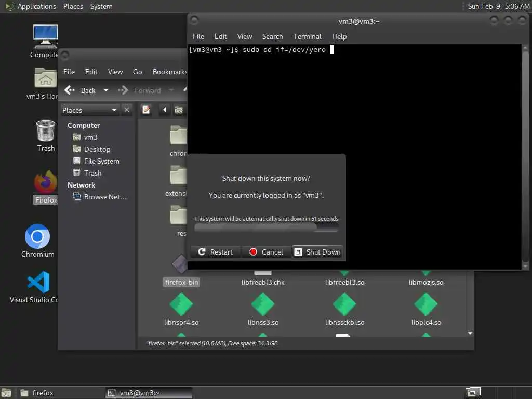Image resolution: width=532 pixels, height=399 pixels.
Task: Click the terminal vertical scrollbar
Action: point(525,156)
